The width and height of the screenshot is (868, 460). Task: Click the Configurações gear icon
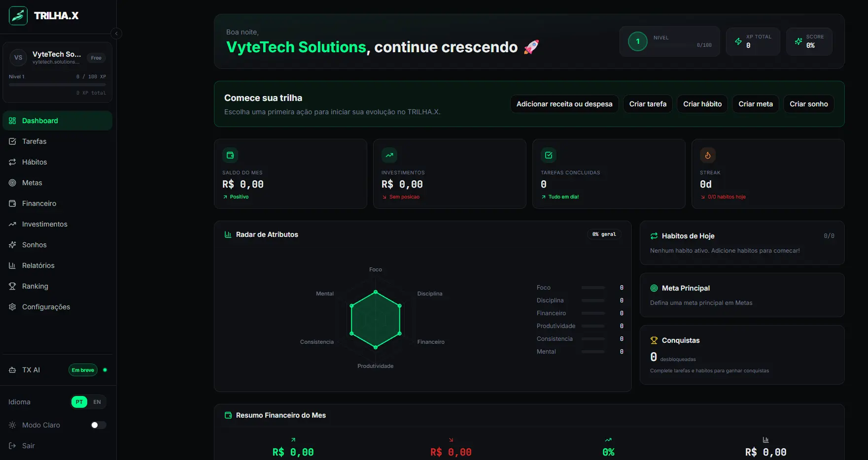[x=12, y=307]
